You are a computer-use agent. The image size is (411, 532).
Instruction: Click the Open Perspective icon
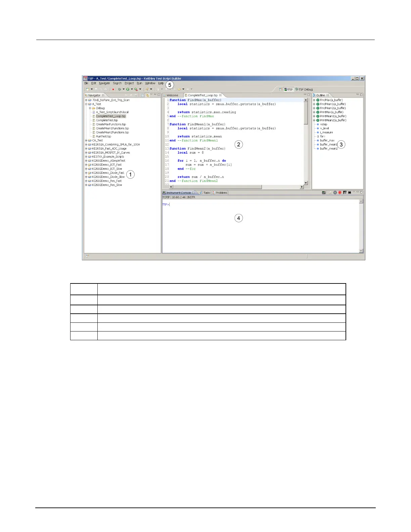pos(281,89)
